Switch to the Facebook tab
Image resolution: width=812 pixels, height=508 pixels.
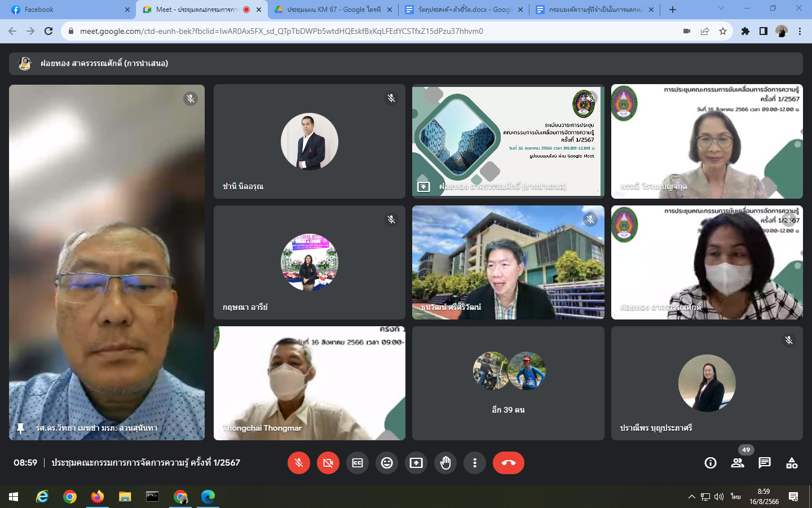click(x=68, y=10)
